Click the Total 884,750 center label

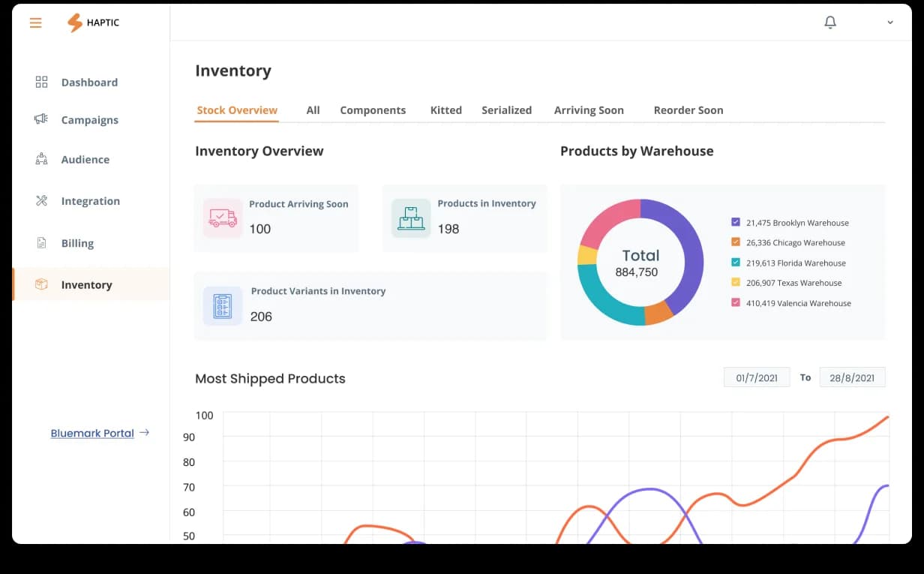click(640, 263)
